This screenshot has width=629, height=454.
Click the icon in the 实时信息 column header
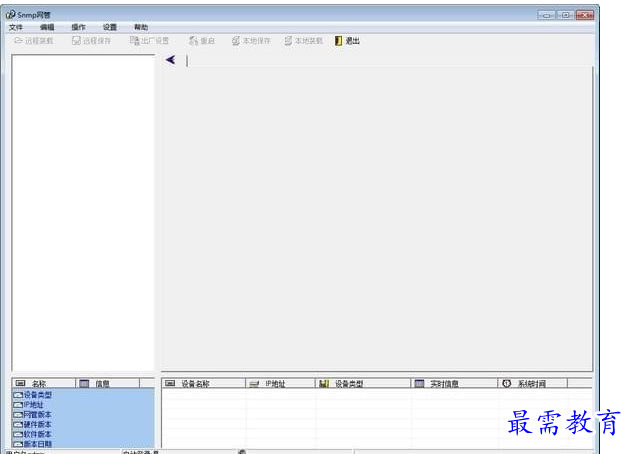coord(419,384)
